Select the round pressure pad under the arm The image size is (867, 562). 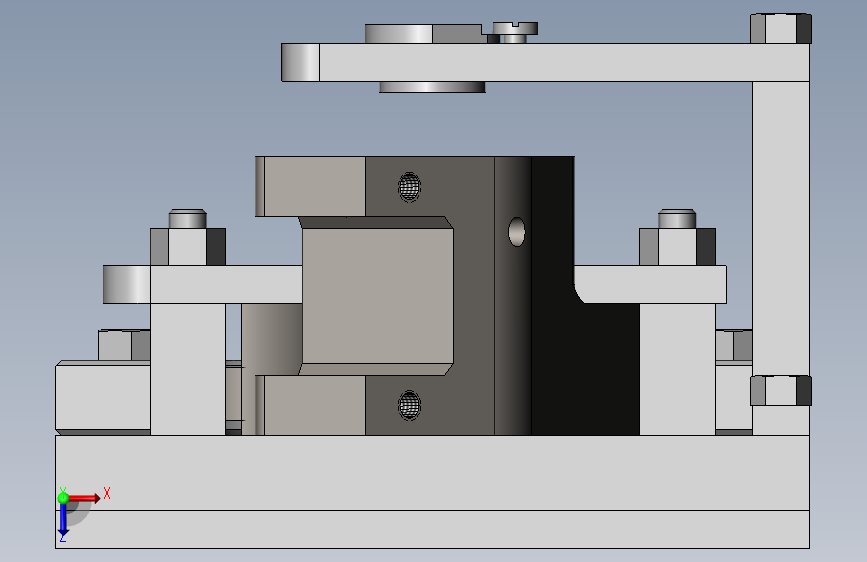click(x=432, y=87)
